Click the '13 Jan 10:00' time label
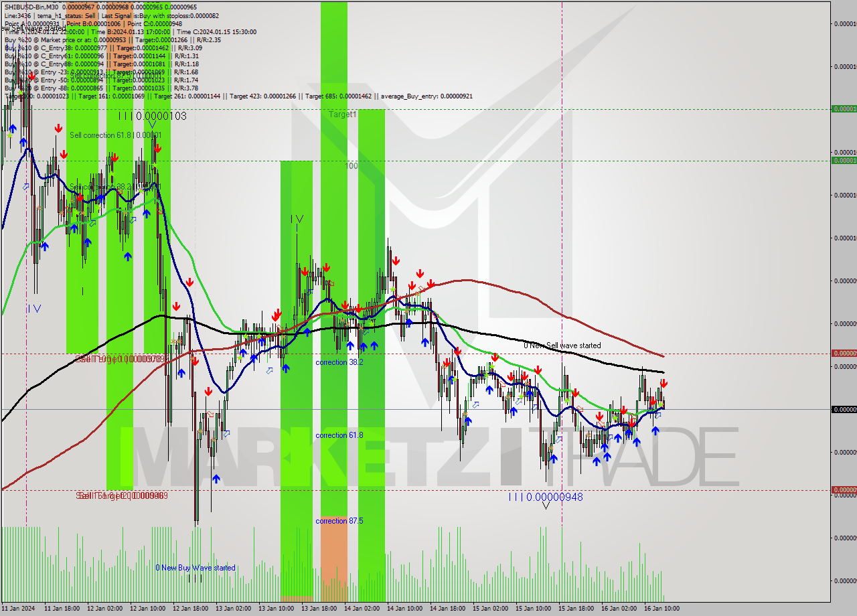This screenshot has height=616, width=857. click(277, 609)
